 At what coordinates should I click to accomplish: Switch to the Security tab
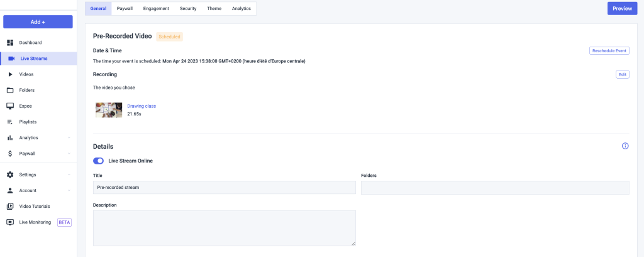[x=188, y=9]
